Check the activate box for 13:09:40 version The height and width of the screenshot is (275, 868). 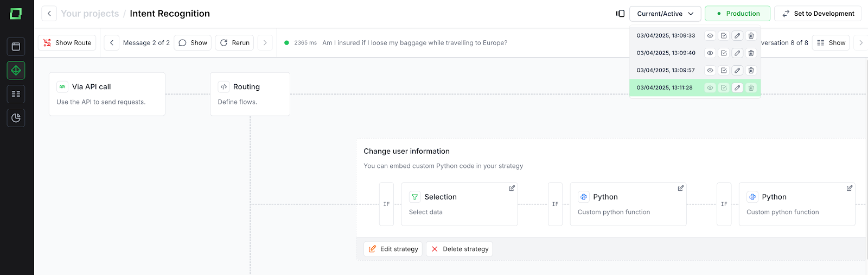click(724, 53)
